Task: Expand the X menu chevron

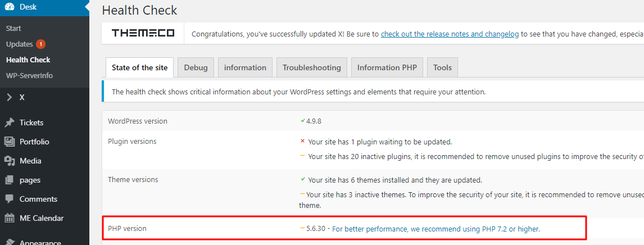Action: [x=9, y=97]
